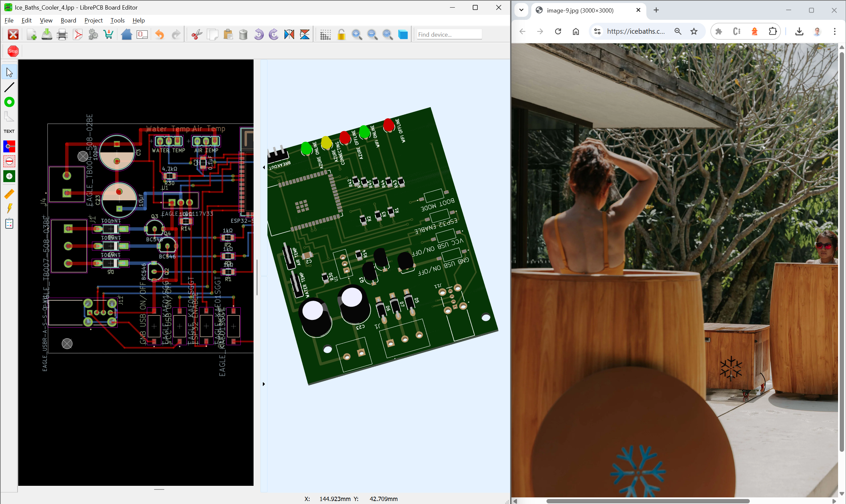This screenshot has height=504, width=846.
Task: Open the Edit menu
Action: click(x=26, y=20)
